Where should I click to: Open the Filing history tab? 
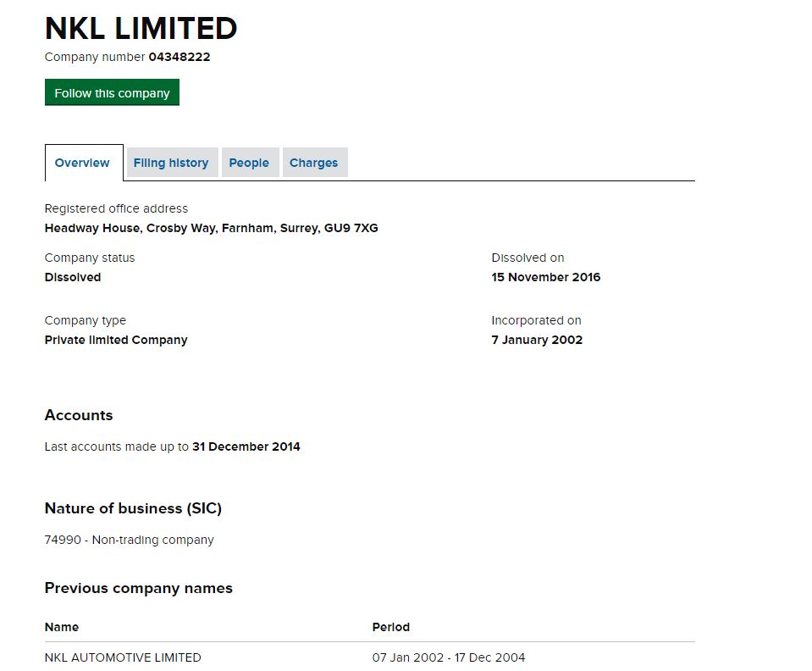click(171, 163)
